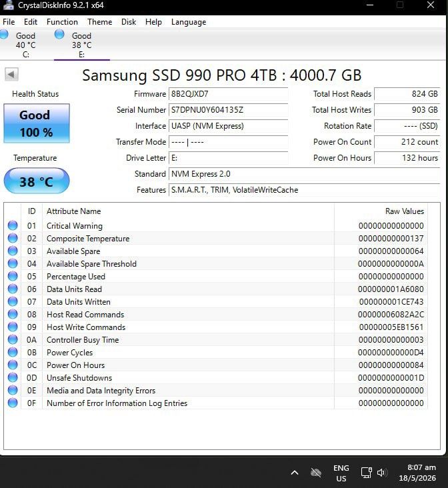The width and height of the screenshot is (448, 488).
Task: Click the status dot for Host Write Commands
Action: pyautogui.click(x=13, y=327)
